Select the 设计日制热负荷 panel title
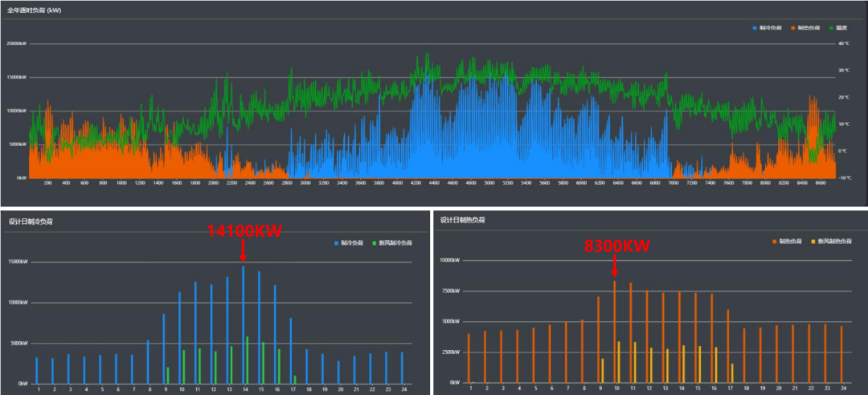The height and width of the screenshot is (395, 868). point(461,220)
